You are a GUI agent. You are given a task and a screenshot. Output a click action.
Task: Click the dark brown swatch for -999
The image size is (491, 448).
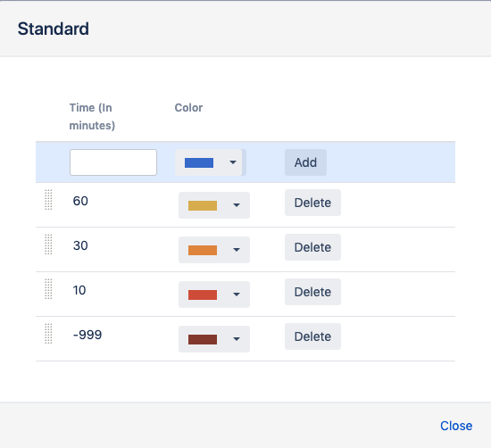click(203, 340)
